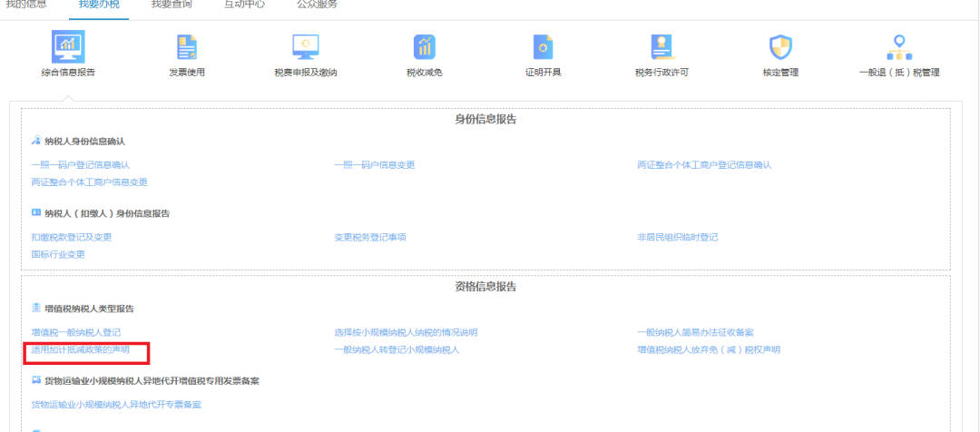Switch to the 我的信息 tab
Image resolution: width=980 pixels, height=432 pixels.
pyautogui.click(x=25, y=5)
